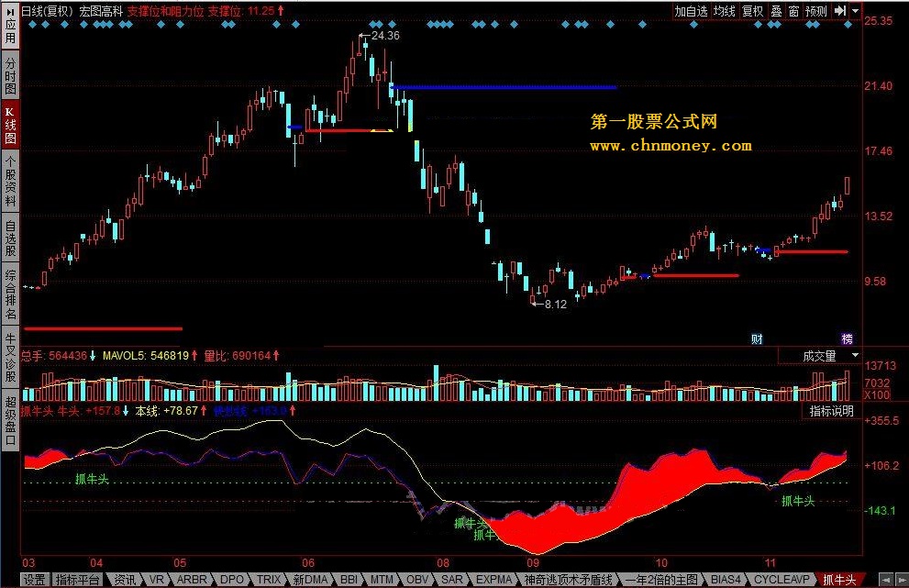909x588 pixels.
Task: Click the 总手 volume readout
Action: point(58,356)
